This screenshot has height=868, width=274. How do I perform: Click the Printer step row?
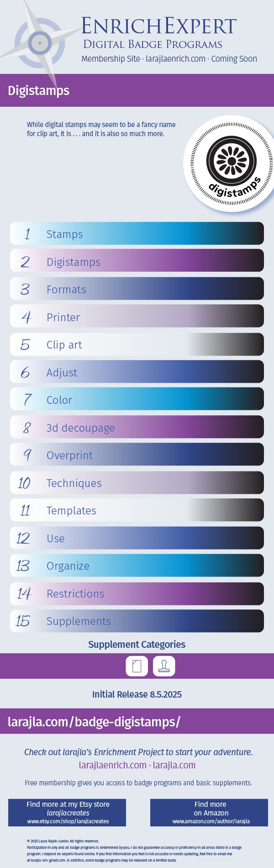click(x=137, y=316)
